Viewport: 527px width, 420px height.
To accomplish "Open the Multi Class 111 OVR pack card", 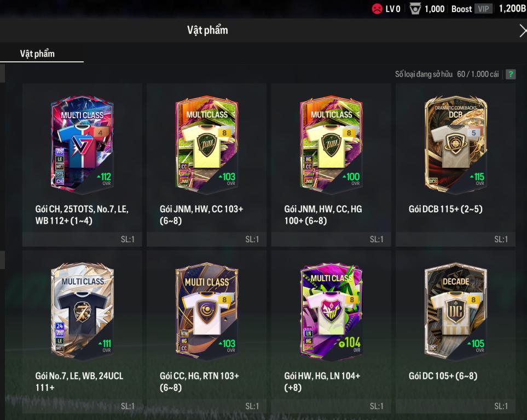I will (x=82, y=312).
